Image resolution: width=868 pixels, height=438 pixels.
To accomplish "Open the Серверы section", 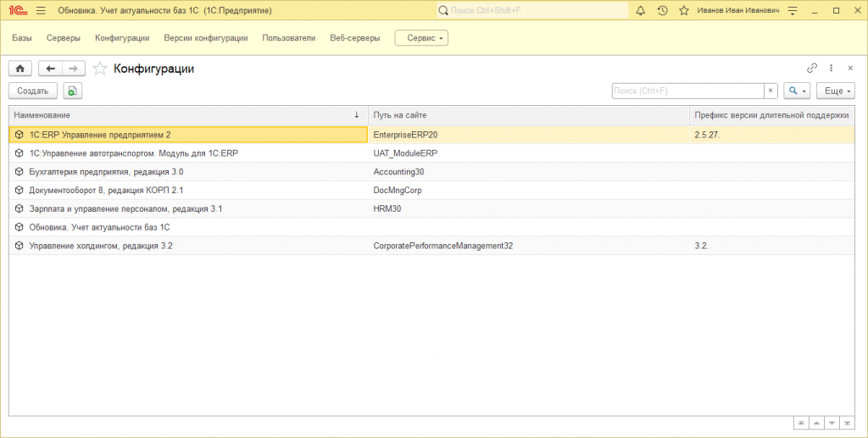I will click(x=64, y=38).
